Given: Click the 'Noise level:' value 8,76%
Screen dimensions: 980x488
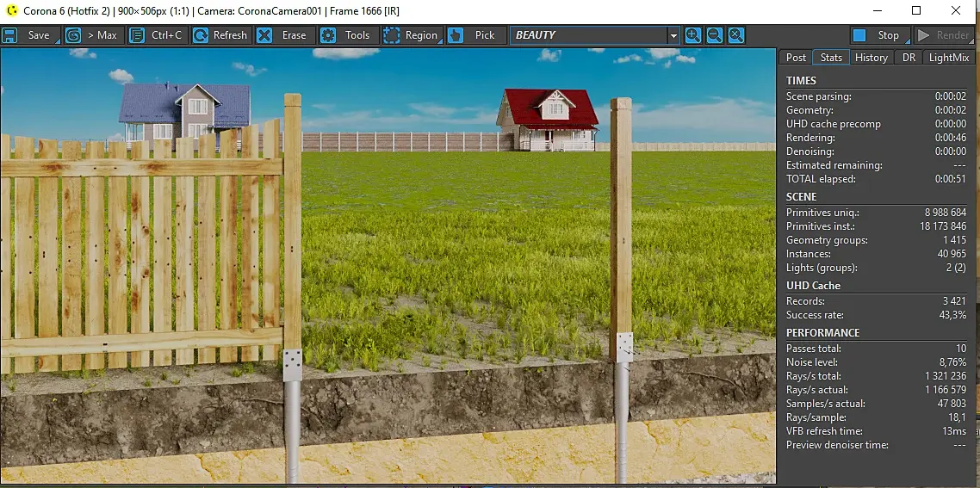Looking at the screenshot, I should 952,362.
